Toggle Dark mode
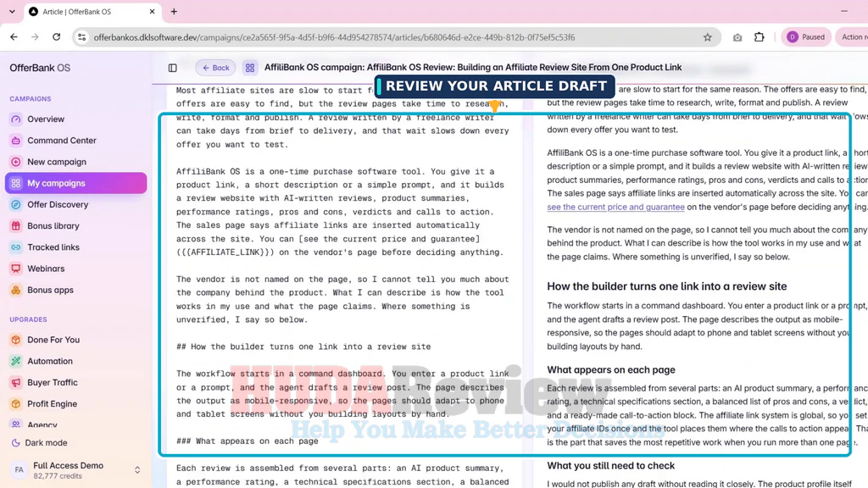Viewport: 868px width, 488px height. point(39,442)
